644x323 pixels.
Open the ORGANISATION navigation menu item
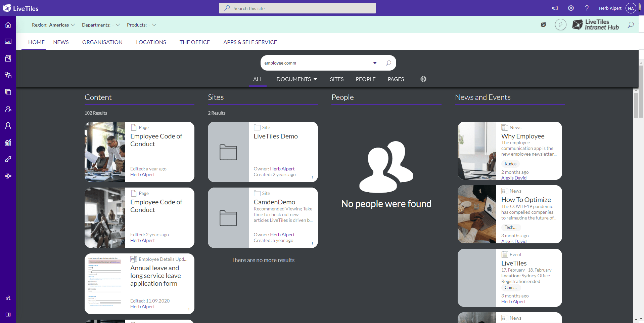(x=102, y=42)
